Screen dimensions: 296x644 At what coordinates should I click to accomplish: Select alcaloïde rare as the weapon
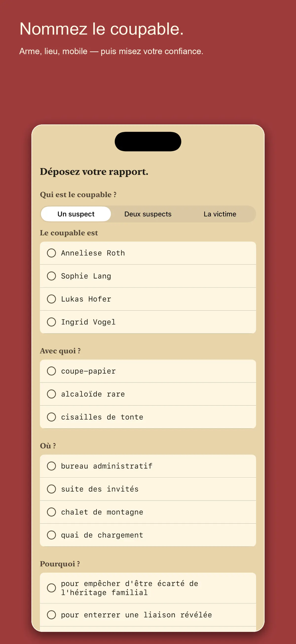tap(148, 394)
